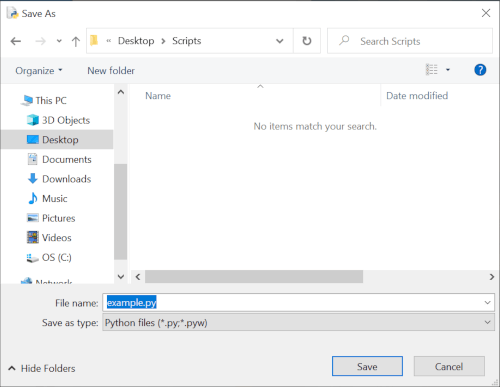
Task: Click the sidebar scroll up arrow
Action: pos(121,92)
